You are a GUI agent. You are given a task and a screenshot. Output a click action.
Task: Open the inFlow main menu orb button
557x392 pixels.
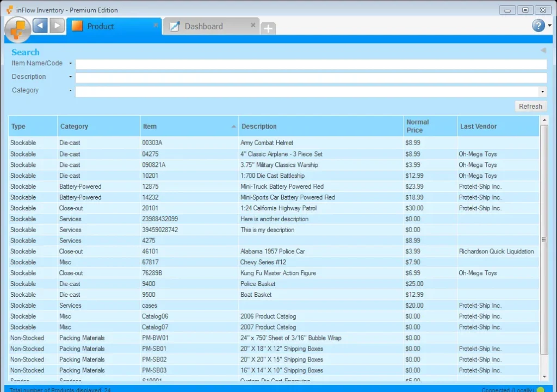point(17,29)
